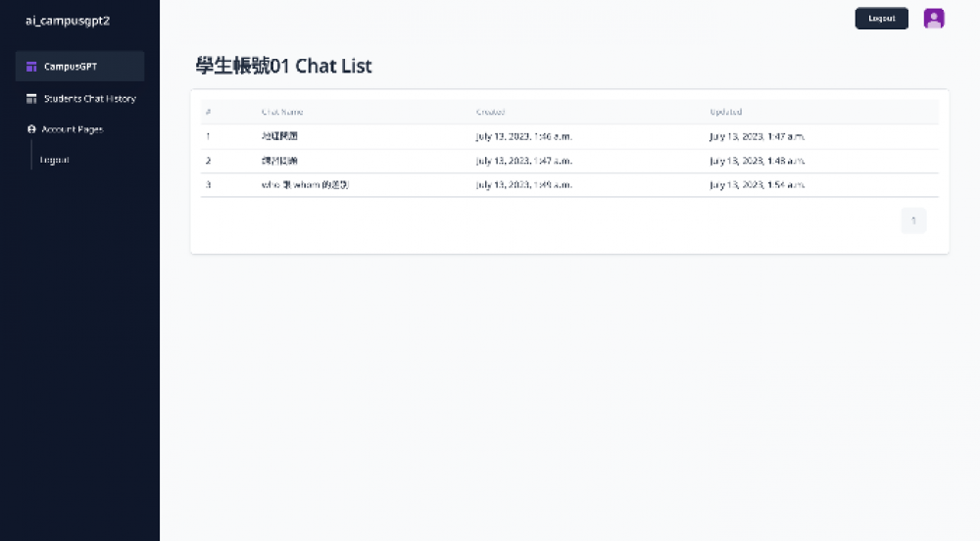Click the Account Pages globe icon
The height and width of the screenshot is (541, 980).
coord(31,129)
